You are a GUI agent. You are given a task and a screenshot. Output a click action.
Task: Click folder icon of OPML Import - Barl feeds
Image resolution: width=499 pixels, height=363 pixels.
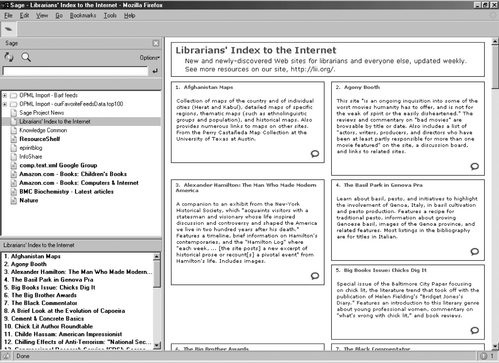point(13,95)
